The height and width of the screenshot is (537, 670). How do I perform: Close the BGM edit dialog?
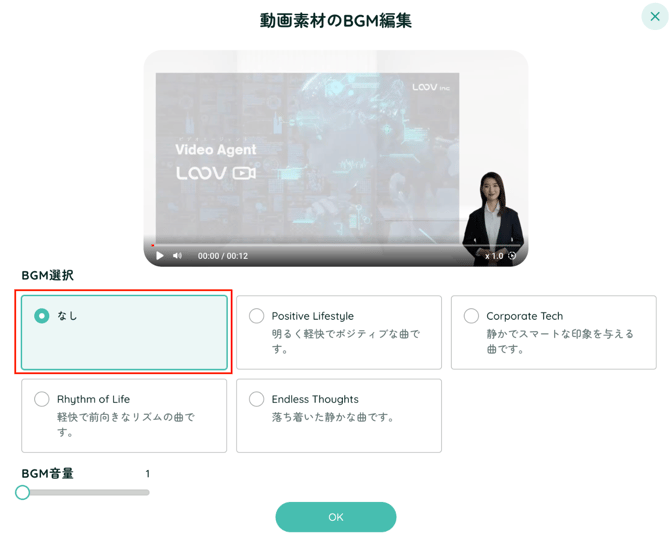pyautogui.click(x=654, y=17)
